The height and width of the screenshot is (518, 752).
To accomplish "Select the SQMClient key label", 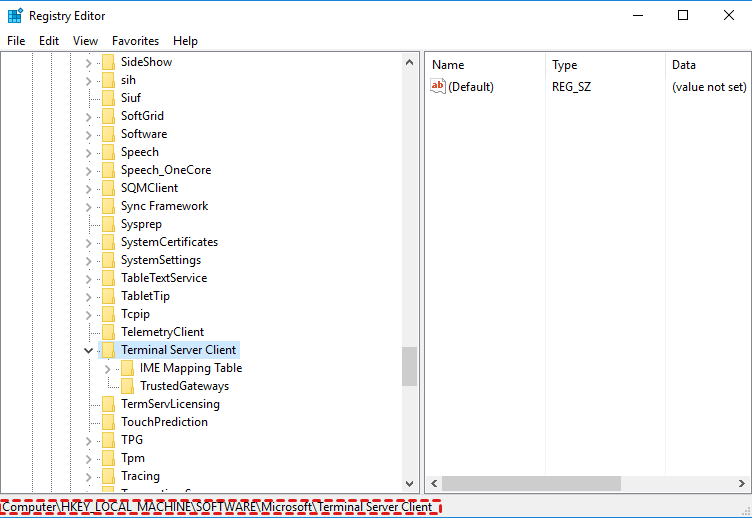I will coord(149,188).
